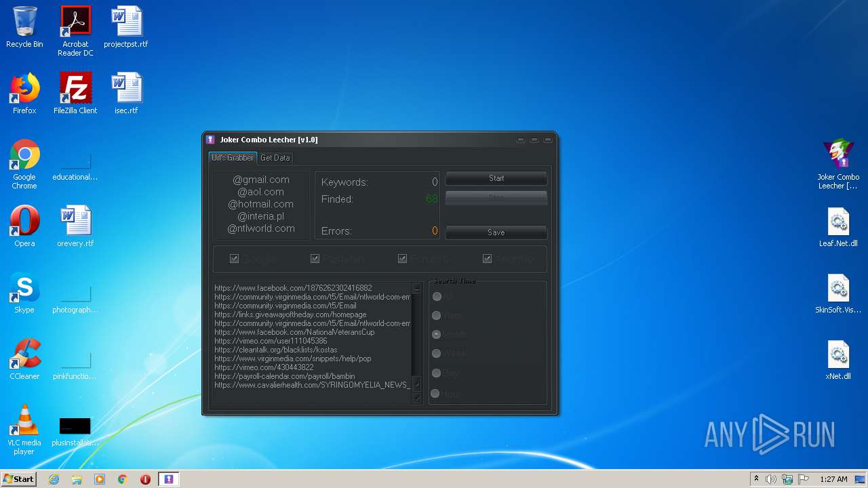Toggle the Forums source checkbox
Viewport: 868px width, 488px height.
click(x=402, y=259)
